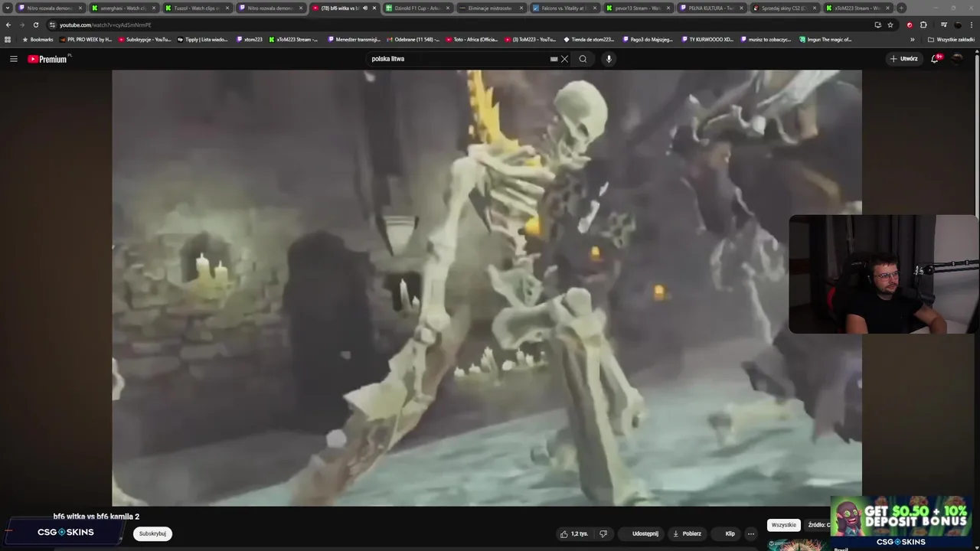Open the Utwórz create menu
Viewport: 980px width, 551px height.
[904, 59]
